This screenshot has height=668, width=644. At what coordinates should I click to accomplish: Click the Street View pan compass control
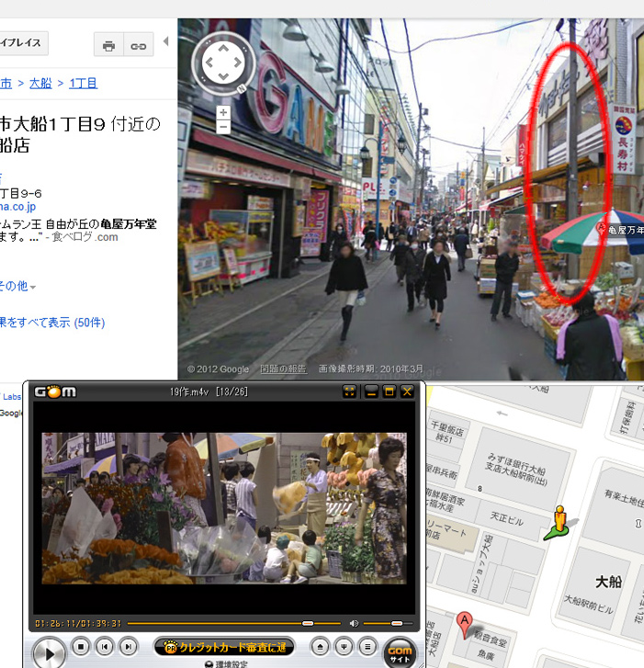[223, 63]
